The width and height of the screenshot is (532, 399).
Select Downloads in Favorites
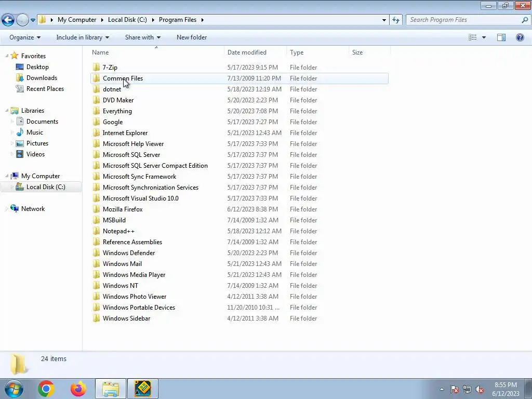coord(36,78)
